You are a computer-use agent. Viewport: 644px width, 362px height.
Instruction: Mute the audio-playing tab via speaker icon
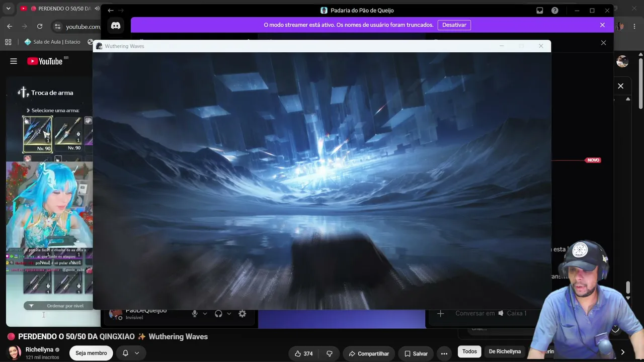[97, 9]
